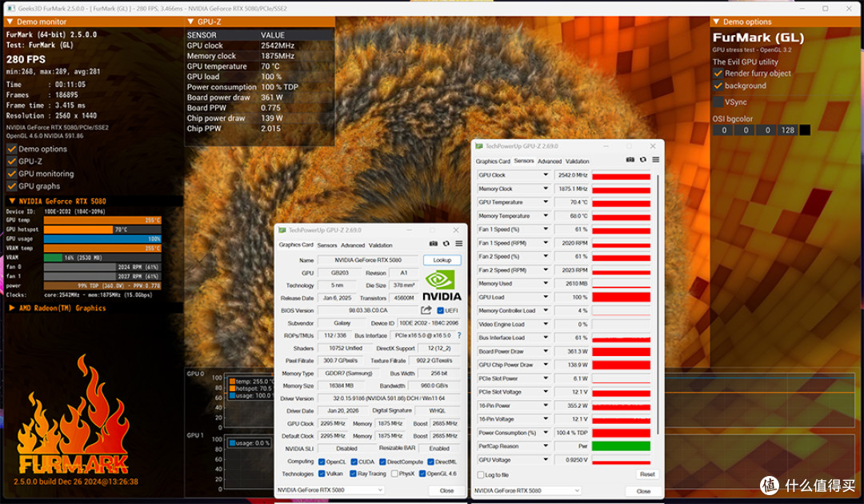Click the NVIDIA logo in GPU-Z

click(442, 285)
